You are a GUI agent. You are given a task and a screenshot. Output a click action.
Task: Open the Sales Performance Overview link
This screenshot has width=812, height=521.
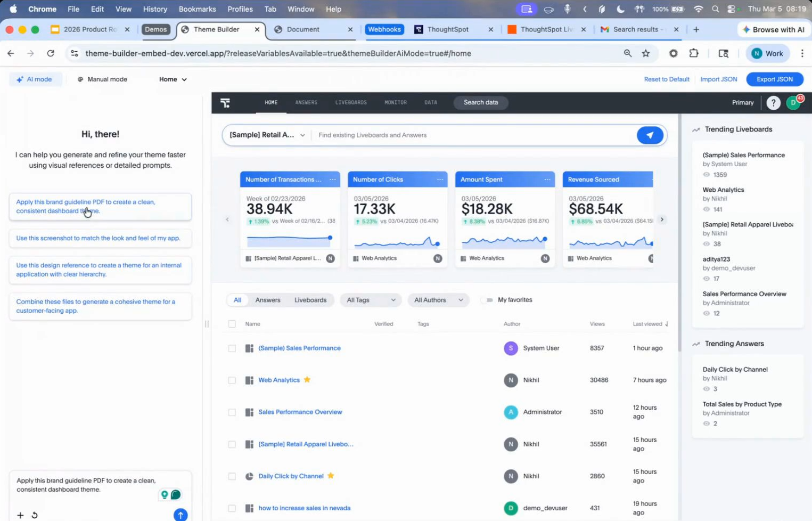300,412
